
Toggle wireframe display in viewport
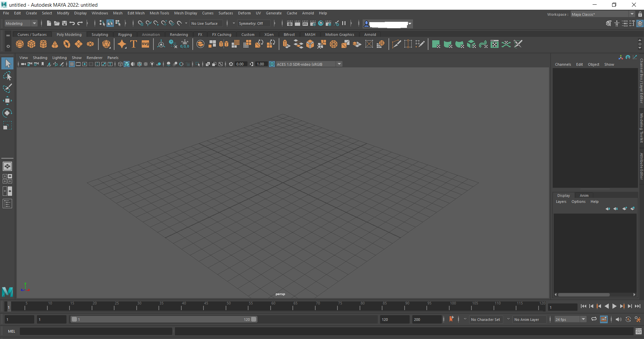(120, 64)
